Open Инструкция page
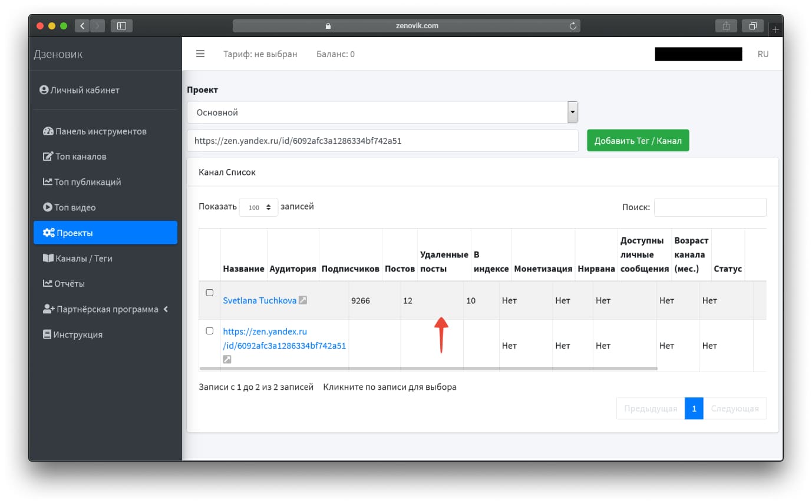 click(x=105, y=334)
